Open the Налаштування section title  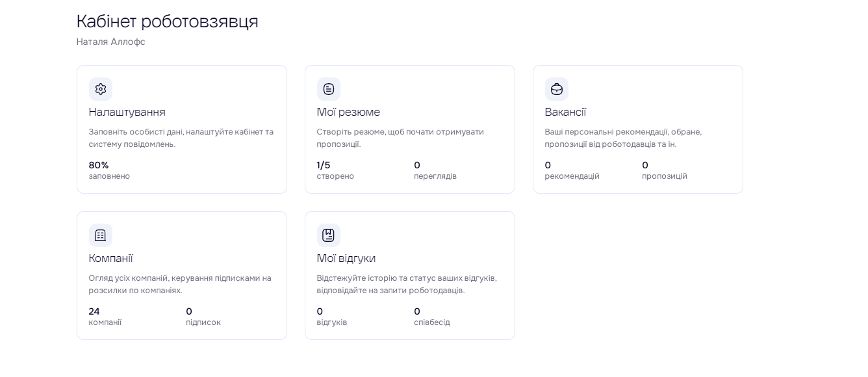[127, 112]
